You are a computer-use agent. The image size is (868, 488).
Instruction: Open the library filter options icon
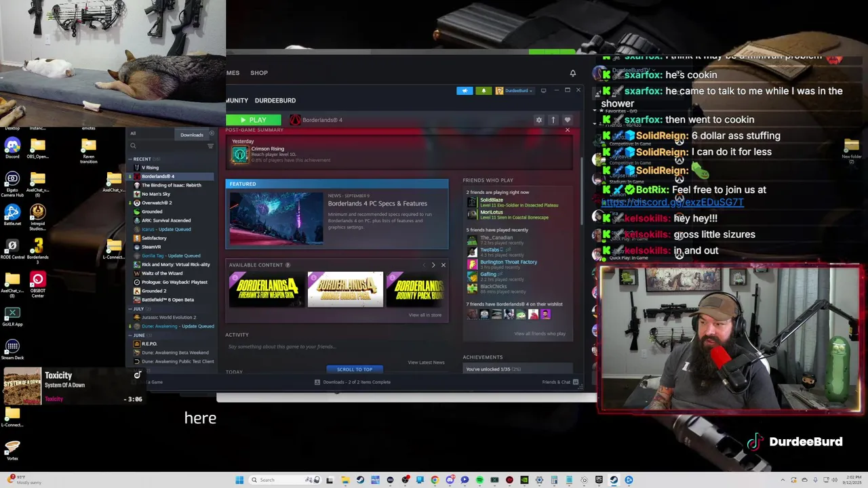click(x=210, y=146)
